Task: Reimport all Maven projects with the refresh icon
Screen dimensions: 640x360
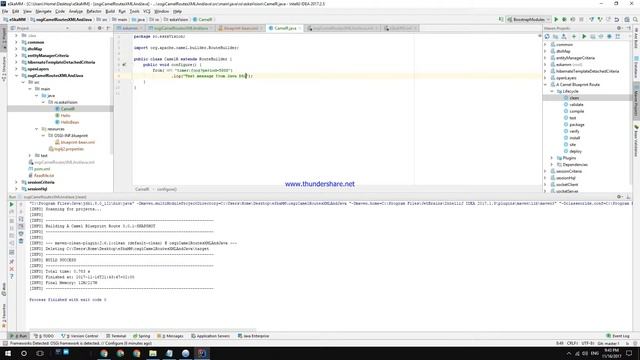Action: tap(547, 36)
